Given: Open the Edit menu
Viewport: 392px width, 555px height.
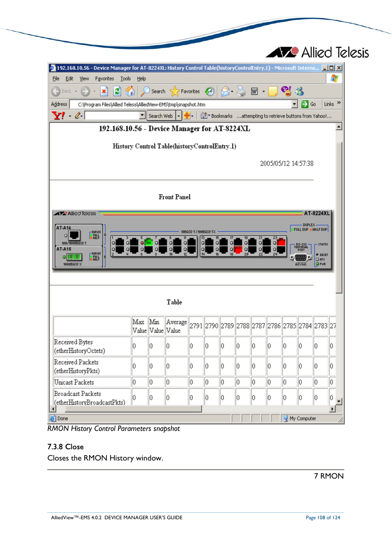Looking at the screenshot, I should (x=69, y=78).
